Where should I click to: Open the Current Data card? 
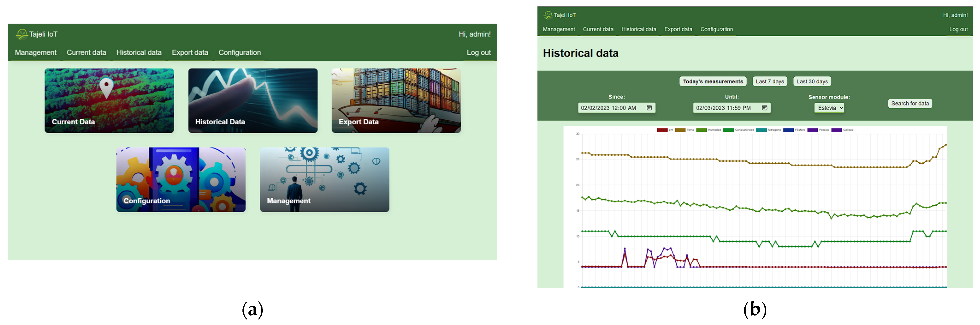click(x=109, y=101)
